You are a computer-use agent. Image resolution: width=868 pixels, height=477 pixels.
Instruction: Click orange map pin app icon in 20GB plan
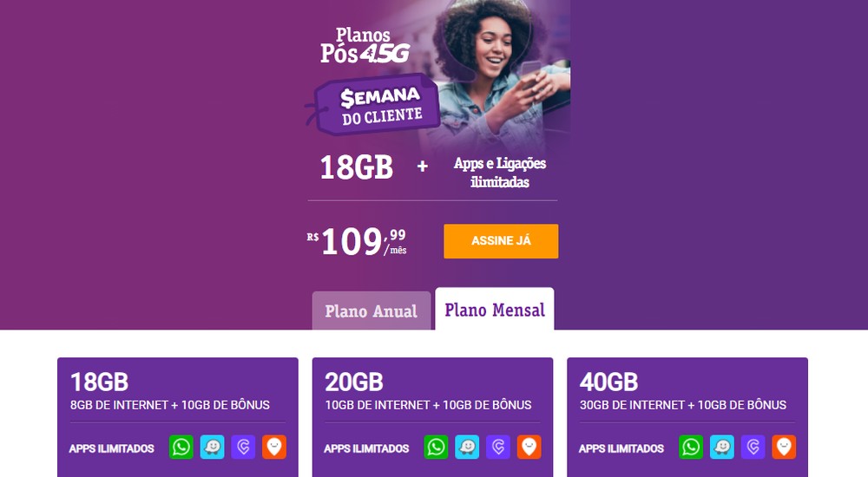coord(529,448)
